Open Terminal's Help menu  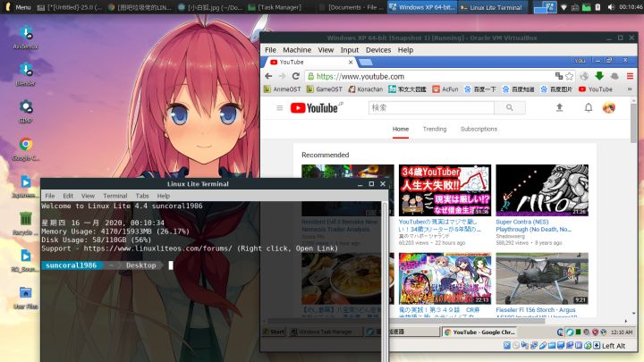tap(163, 196)
